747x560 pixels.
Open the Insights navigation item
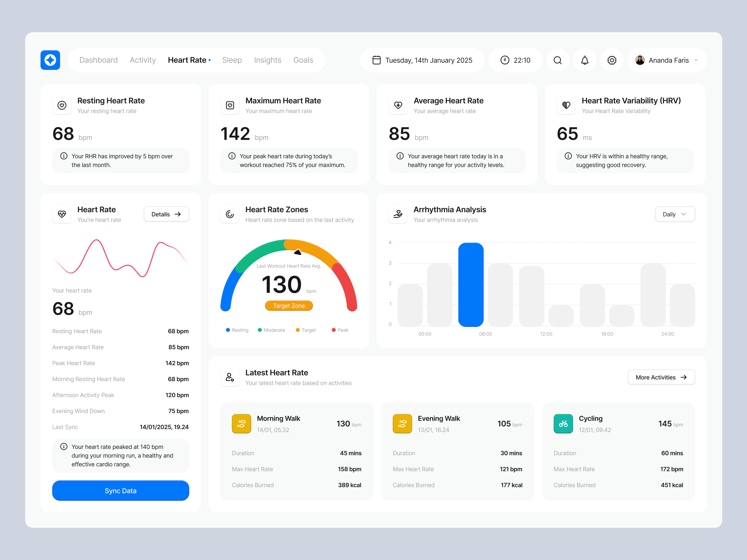tap(268, 60)
